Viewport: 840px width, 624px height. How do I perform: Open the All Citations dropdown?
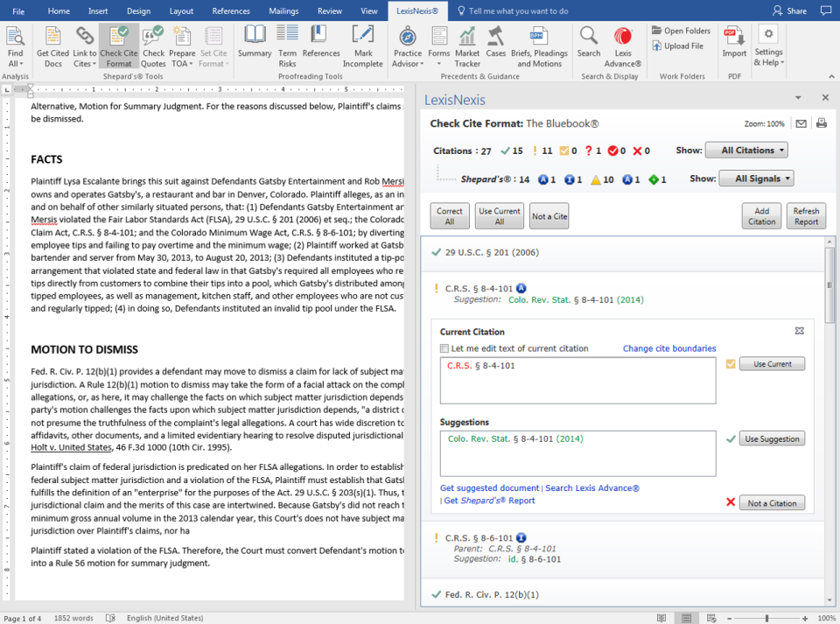746,150
